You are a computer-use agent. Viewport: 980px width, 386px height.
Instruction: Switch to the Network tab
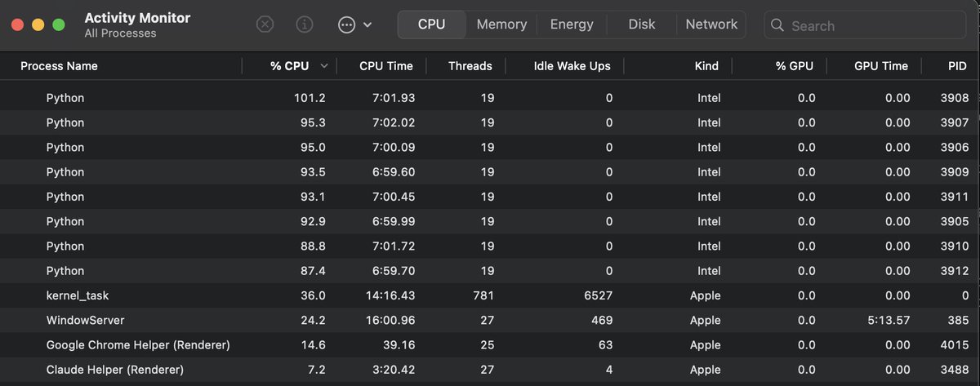[x=711, y=24]
